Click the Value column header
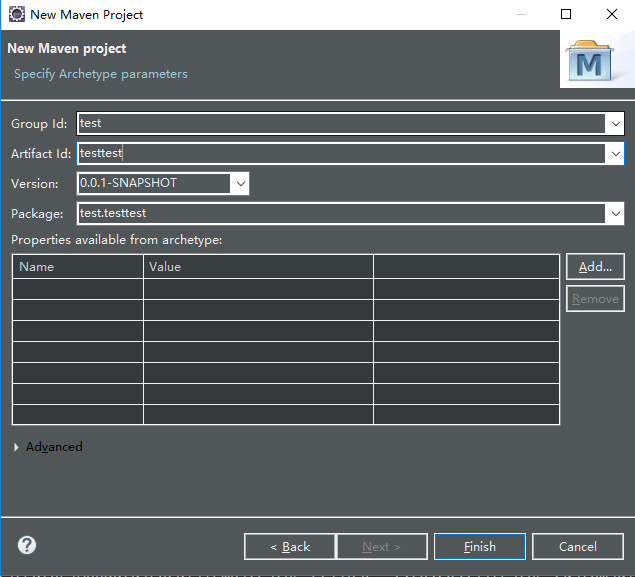Image resolution: width=635 pixels, height=577 pixels. coord(258,267)
